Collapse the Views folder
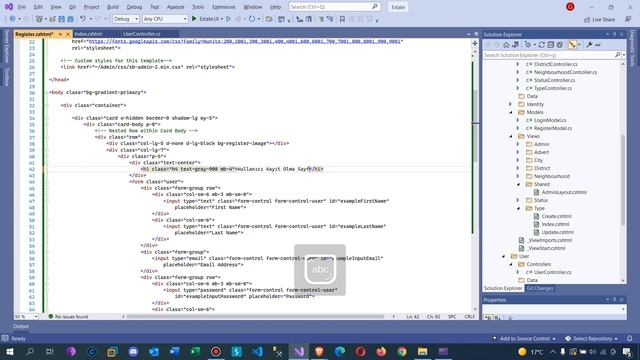Screen dimensions: 640x360 tap(510, 136)
